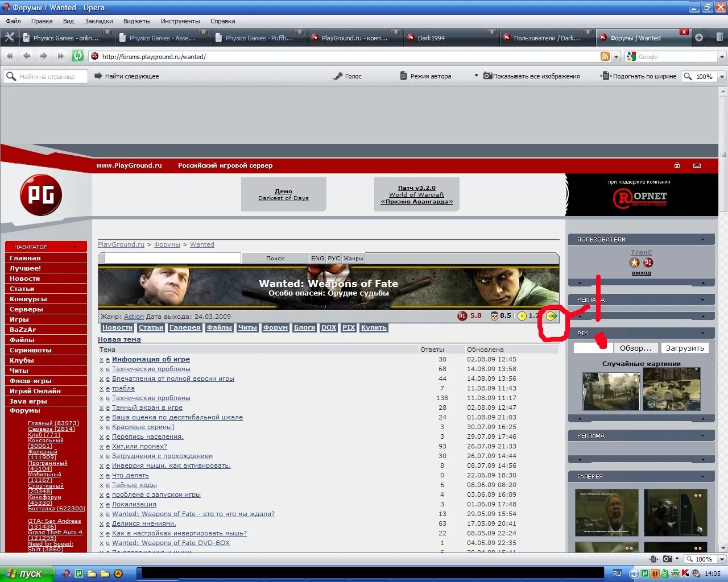Open Author mode dropdown arrow
728x582 pixels.
476,76
